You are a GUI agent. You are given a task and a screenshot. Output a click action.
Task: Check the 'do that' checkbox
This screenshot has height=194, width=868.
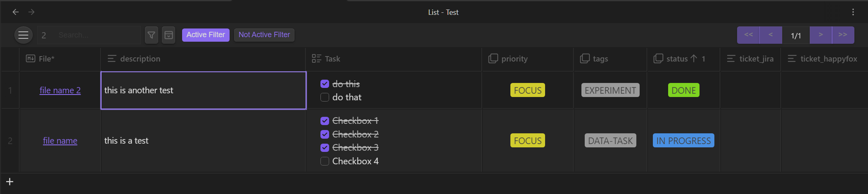click(x=325, y=97)
